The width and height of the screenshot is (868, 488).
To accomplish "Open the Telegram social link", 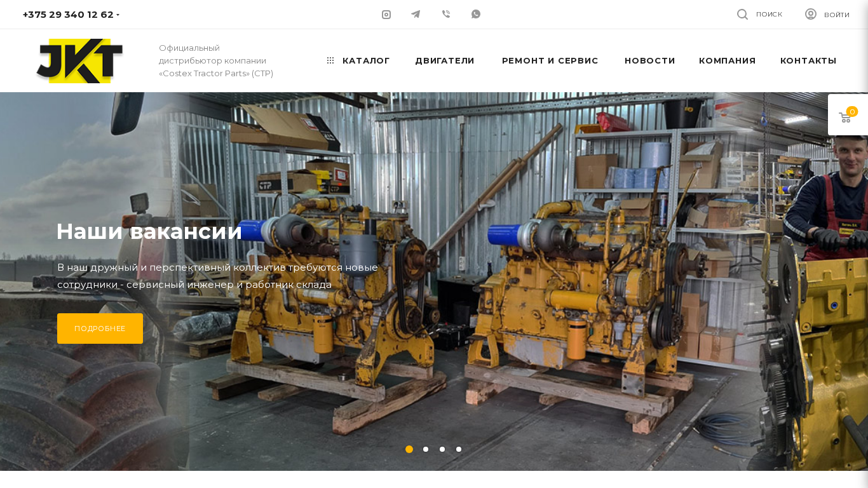I will click(x=416, y=14).
